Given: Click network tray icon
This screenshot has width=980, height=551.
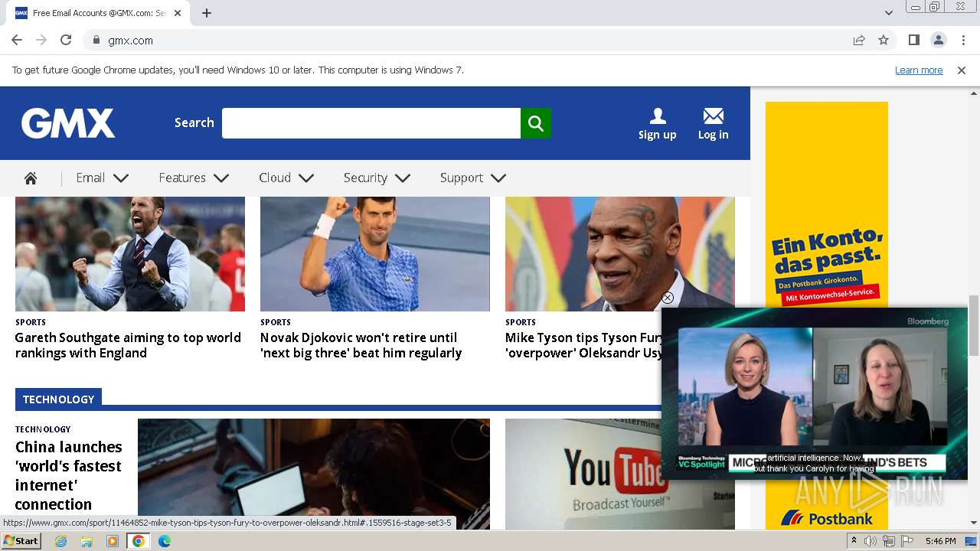Looking at the screenshot, I should point(889,541).
